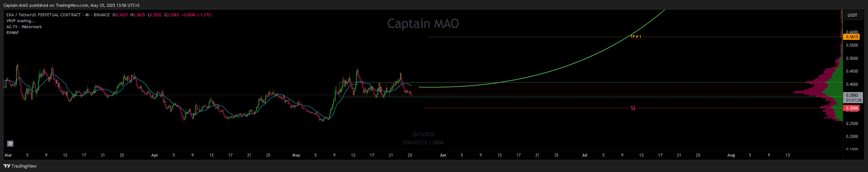Click the bar countdown timer 01:01:38
The width and height of the screenshot is (868, 172).
pos(853,100)
